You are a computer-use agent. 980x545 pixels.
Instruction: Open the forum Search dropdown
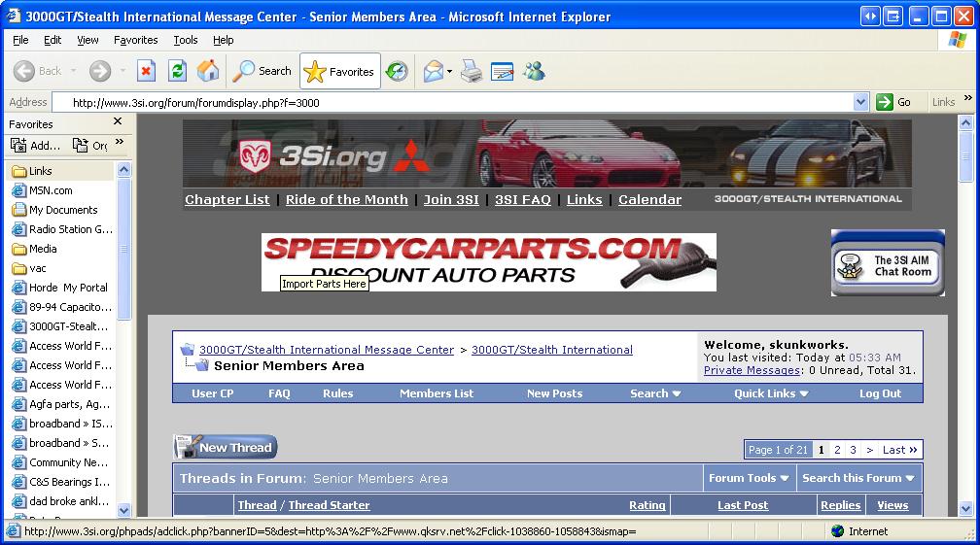point(655,393)
